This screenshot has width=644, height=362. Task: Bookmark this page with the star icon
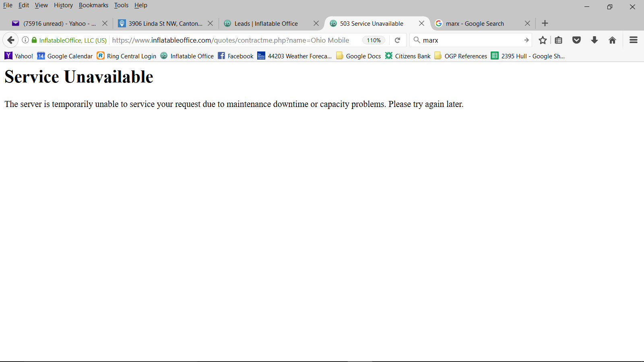(543, 40)
